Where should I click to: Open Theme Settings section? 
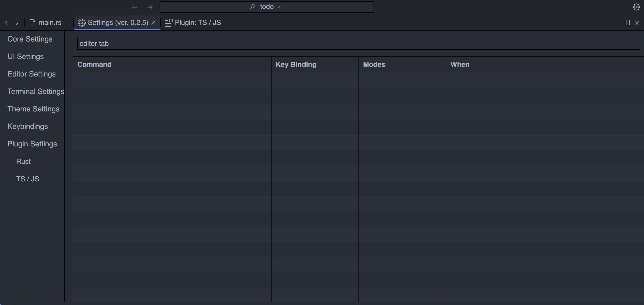coord(33,109)
